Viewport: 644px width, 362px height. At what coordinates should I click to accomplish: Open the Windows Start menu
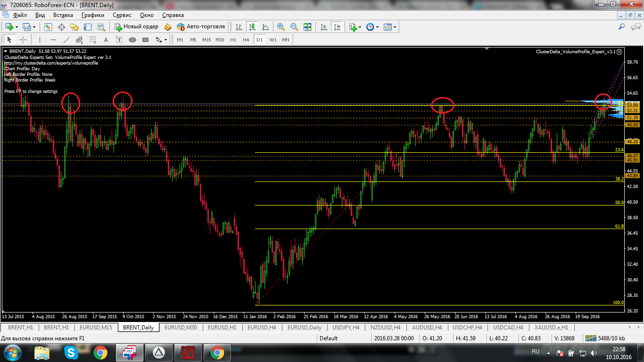pyautogui.click(x=12, y=352)
